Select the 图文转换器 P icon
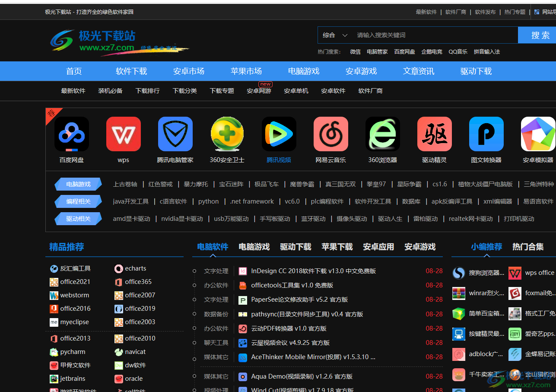This screenshot has height=392, width=556. point(486,134)
